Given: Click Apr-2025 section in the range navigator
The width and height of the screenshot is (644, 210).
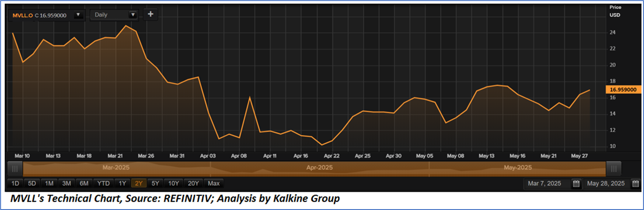Looking at the screenshot, I should point(320,168).
